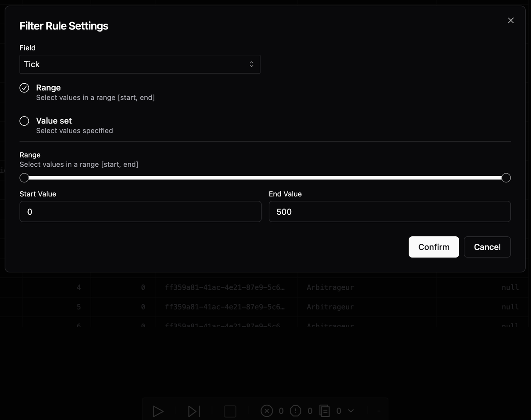Click the middle of the range slider track
This screenshot has width=531, height=420.
coord(265,178)
